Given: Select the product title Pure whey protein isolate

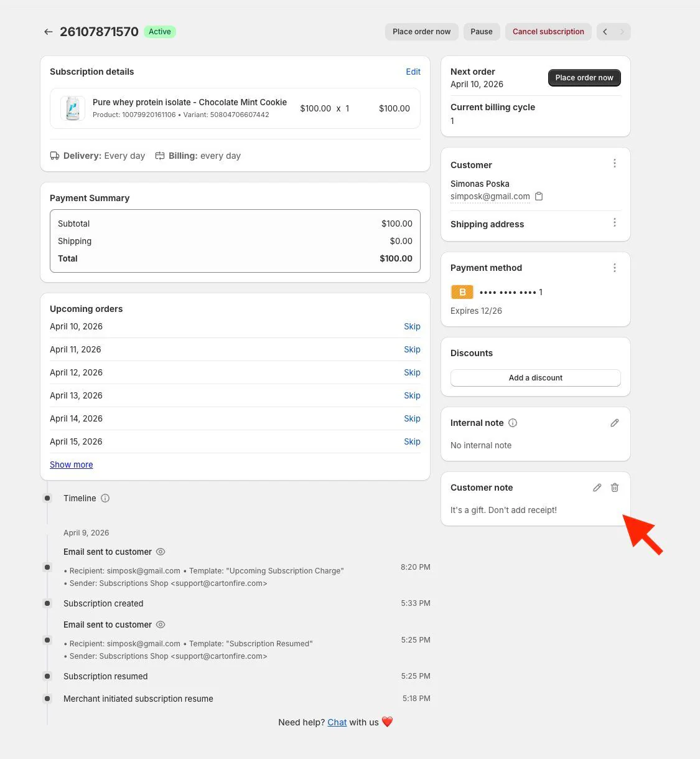Looking at the screenshot, I should tap(190, 102).
